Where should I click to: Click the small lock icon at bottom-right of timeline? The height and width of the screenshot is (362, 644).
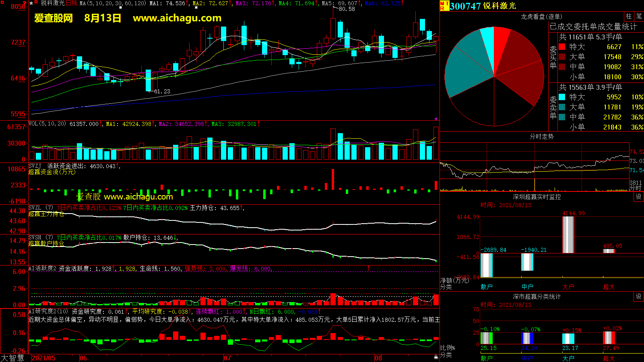click(x=436, y=357)
